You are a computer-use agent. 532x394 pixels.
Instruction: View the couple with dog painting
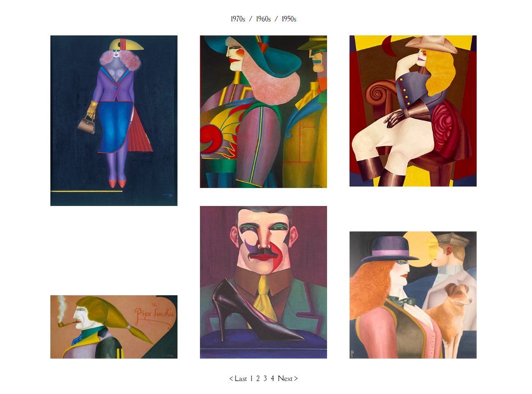pos(413,295)
